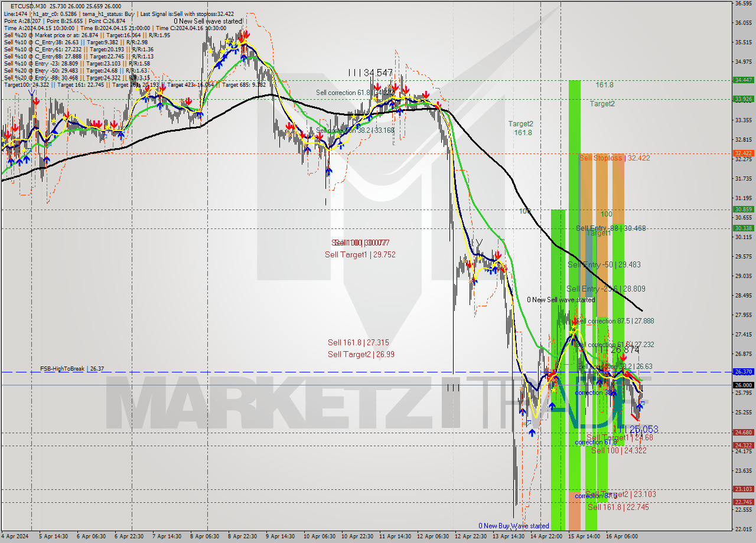Select the green 30.338 price tag
Screen dimensions: 756x543
(743, 228)
